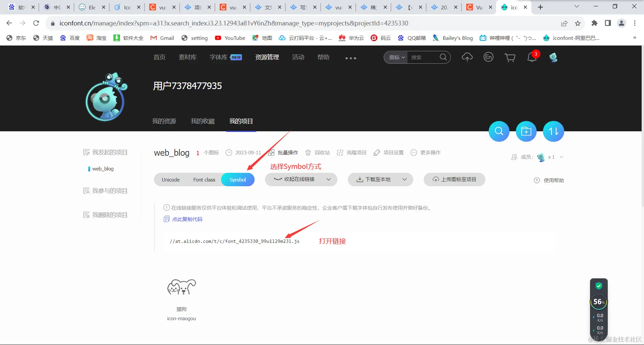Viewport: 644px width, 345px height.
Task: Expand the 下载至本地 dropdown
Action: (405, 179)
